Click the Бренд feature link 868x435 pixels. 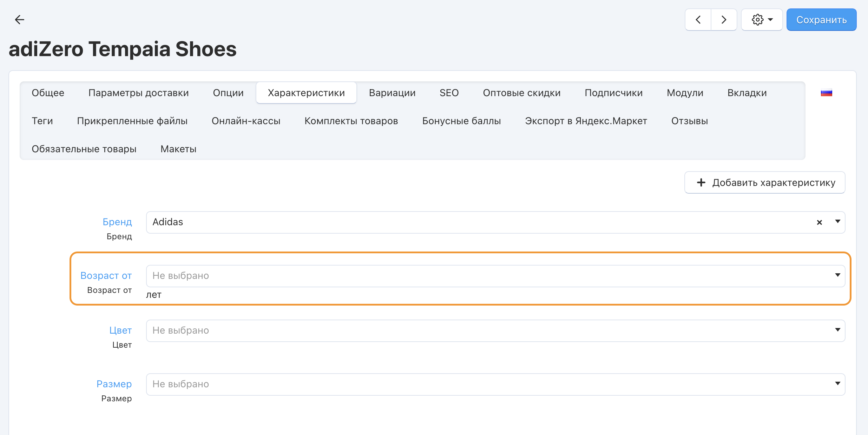(x=117, y=222)
